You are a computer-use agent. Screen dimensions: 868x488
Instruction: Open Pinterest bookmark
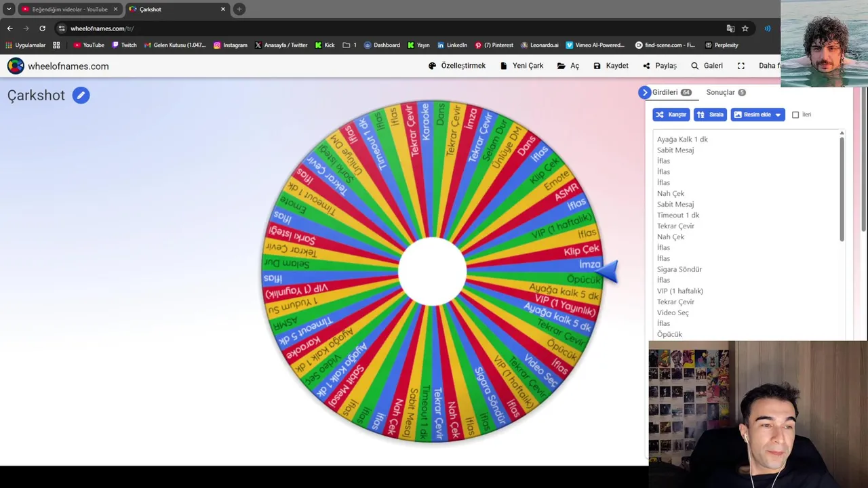494,45
